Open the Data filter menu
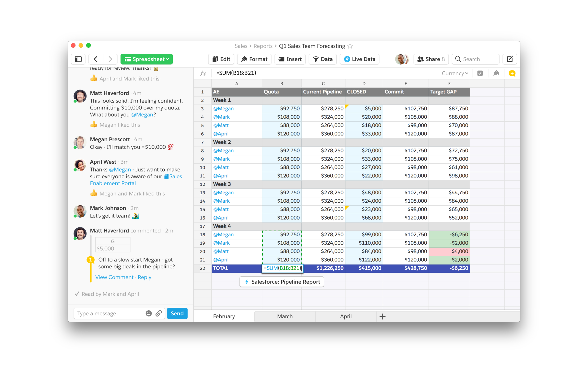The height and width of the screenshot is (368, 588). [322, 59]
